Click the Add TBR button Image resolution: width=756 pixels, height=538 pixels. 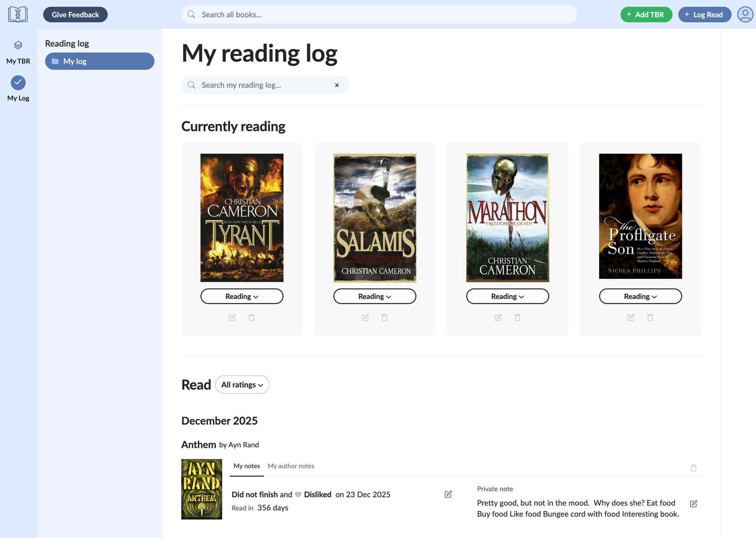(x=646, y=15)
